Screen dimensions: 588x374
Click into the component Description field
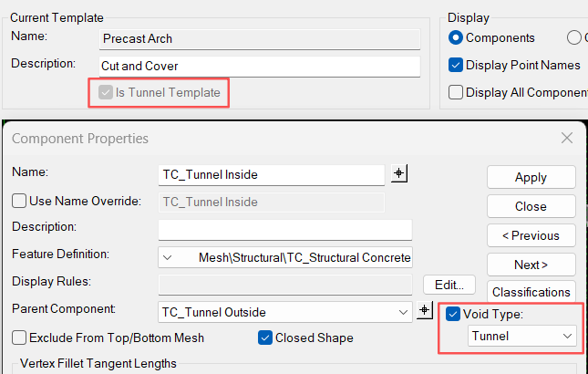click(x=284, y=229)
